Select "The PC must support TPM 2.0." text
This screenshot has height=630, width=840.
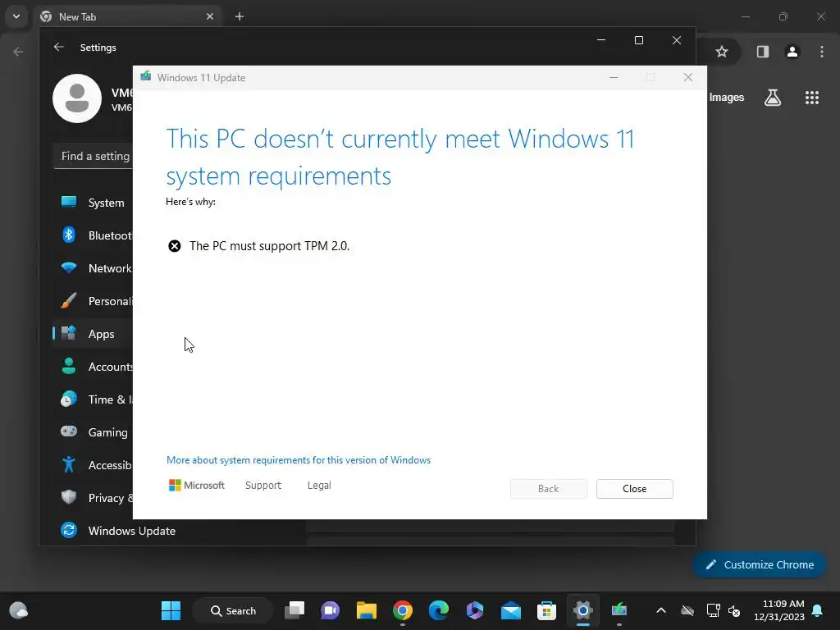tap(269, 246)
